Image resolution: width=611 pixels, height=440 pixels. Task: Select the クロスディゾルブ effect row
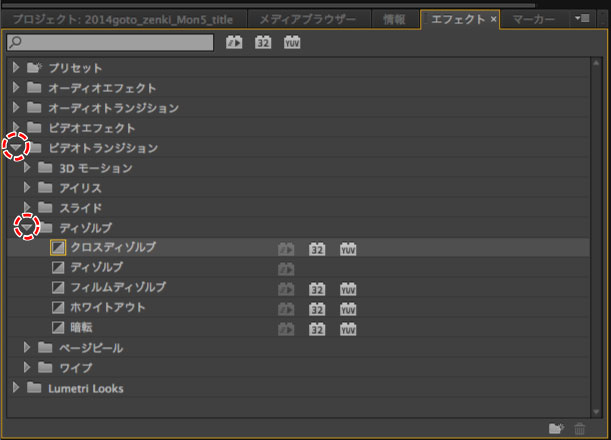(298, 247)
